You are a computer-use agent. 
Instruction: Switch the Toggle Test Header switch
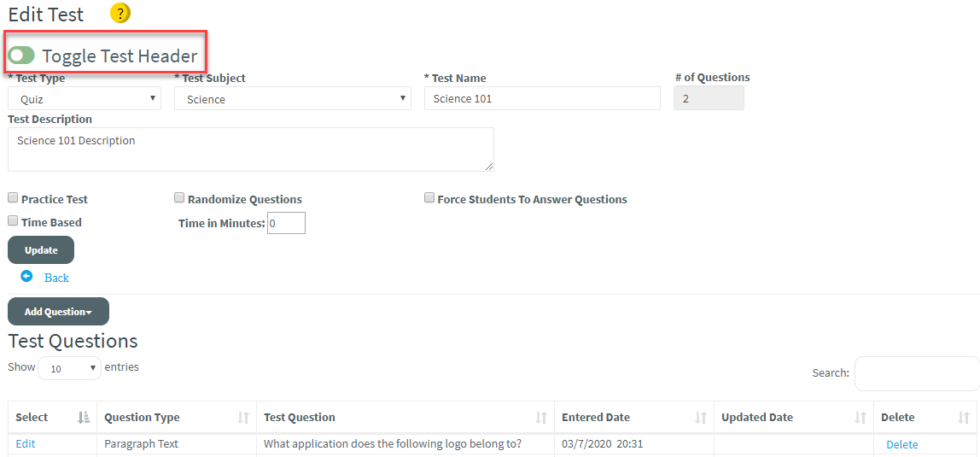click(21, 56)
